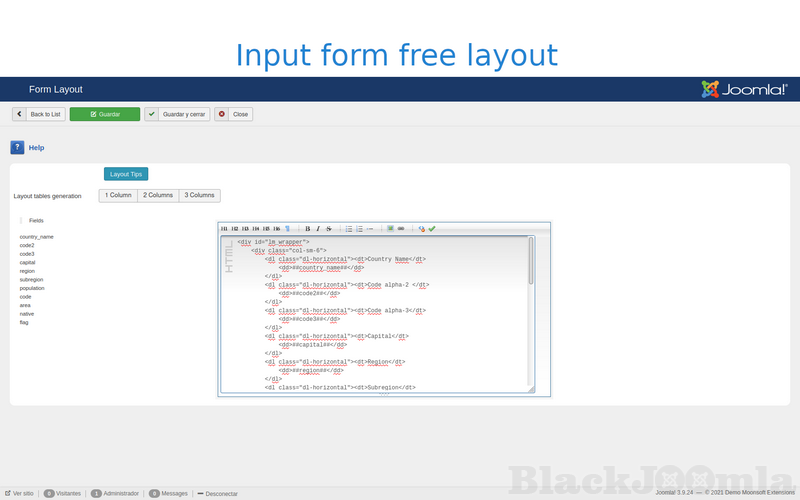The width and height of the screenshot is (800, 500).
Task: Insert a numbered list
Action: [359, 228]
